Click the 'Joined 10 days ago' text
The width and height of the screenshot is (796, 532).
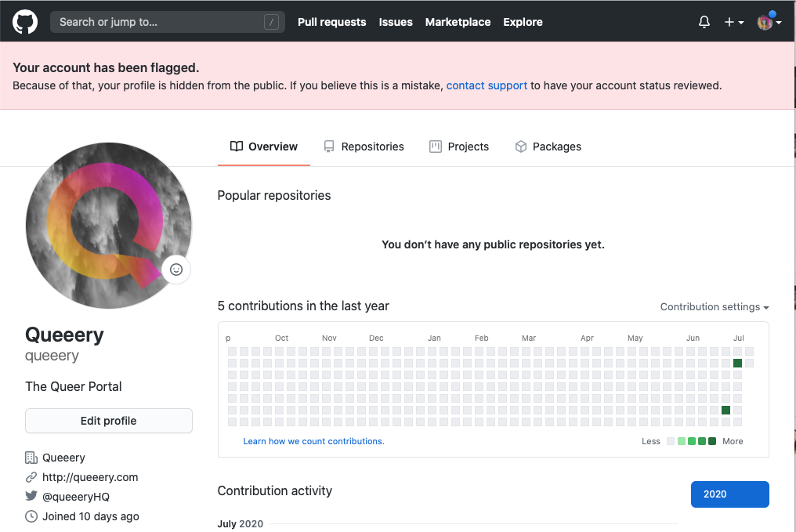(91, 516)
